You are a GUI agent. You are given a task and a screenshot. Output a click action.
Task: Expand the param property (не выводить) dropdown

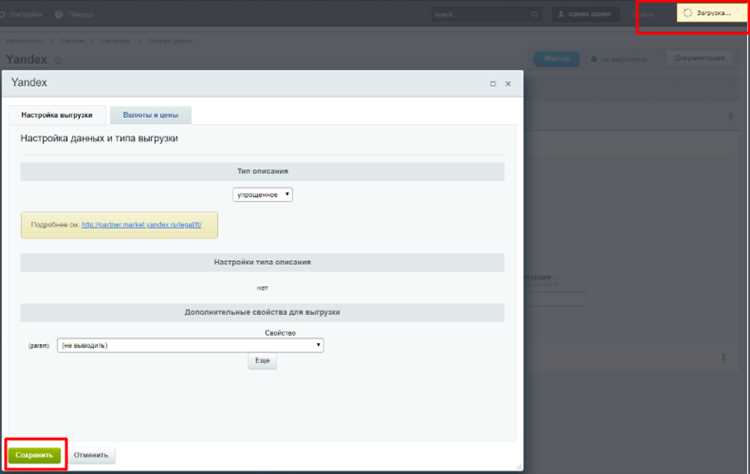click(x=190, y=345)
